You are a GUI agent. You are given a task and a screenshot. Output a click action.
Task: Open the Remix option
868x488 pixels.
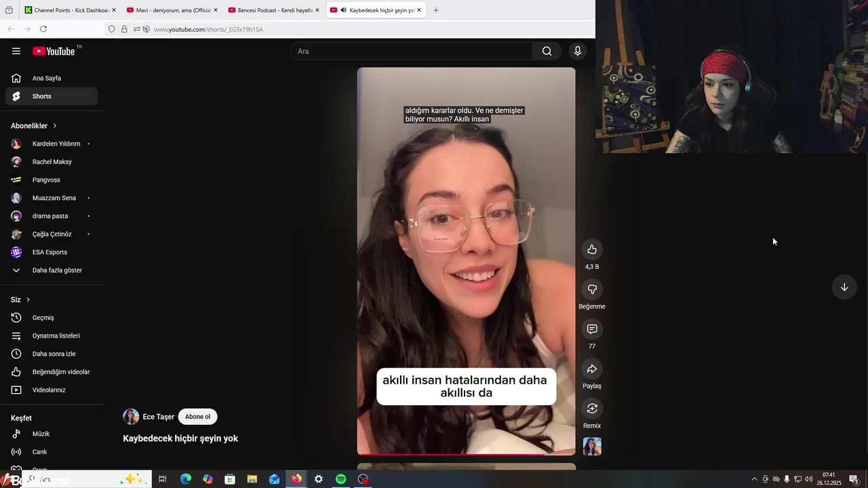click(x=592, y=408)
